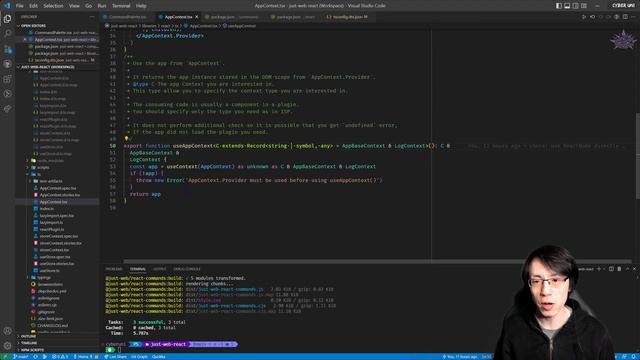The width and height of the screenshot is (640, 360).
Task: Expand the NPM Scripts section
Action: [x=32, y=350]
